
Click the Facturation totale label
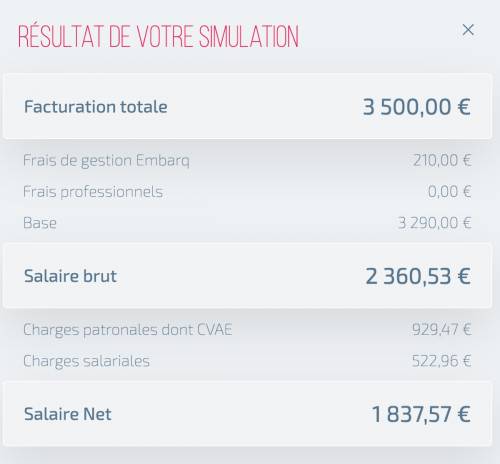pos(96,107)
